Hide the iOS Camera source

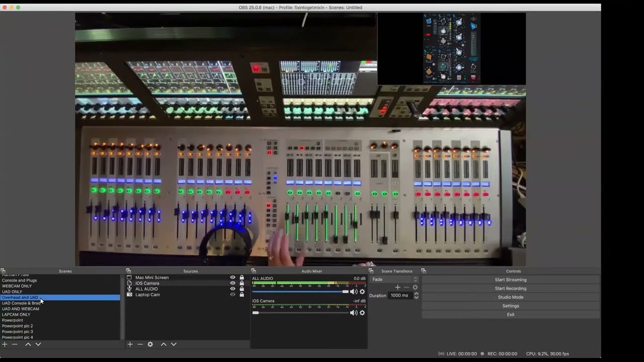click(232, 283)
